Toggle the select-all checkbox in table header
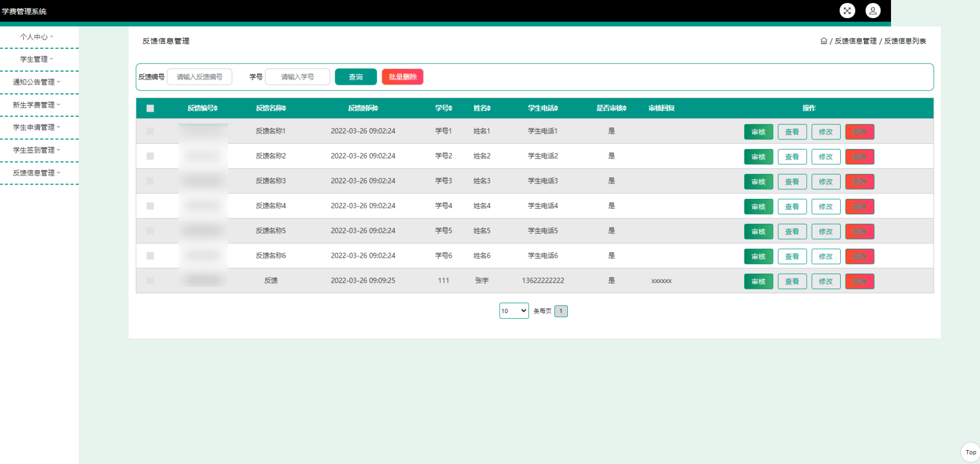 tap(150, 108)
